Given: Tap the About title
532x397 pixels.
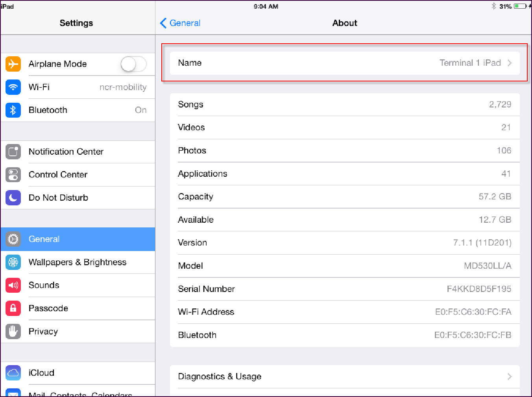Looking at the screenshot, I should [345, 23].
